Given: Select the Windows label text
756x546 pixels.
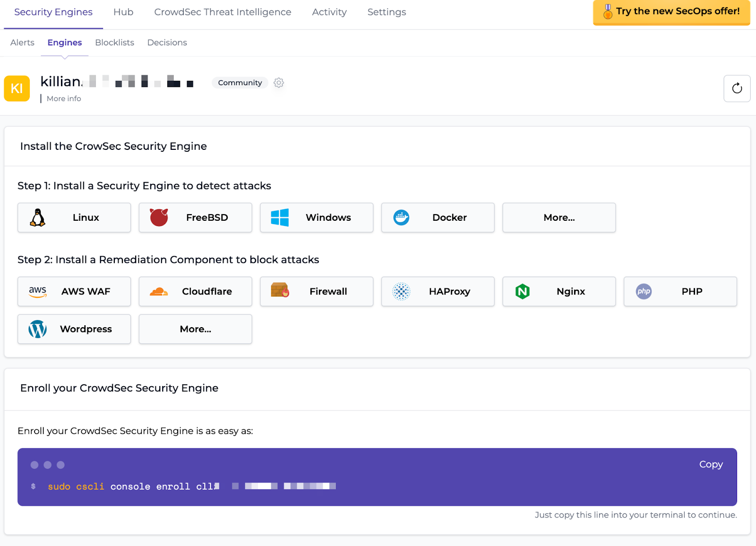Looking at the screenshot, I should [328, 217].
